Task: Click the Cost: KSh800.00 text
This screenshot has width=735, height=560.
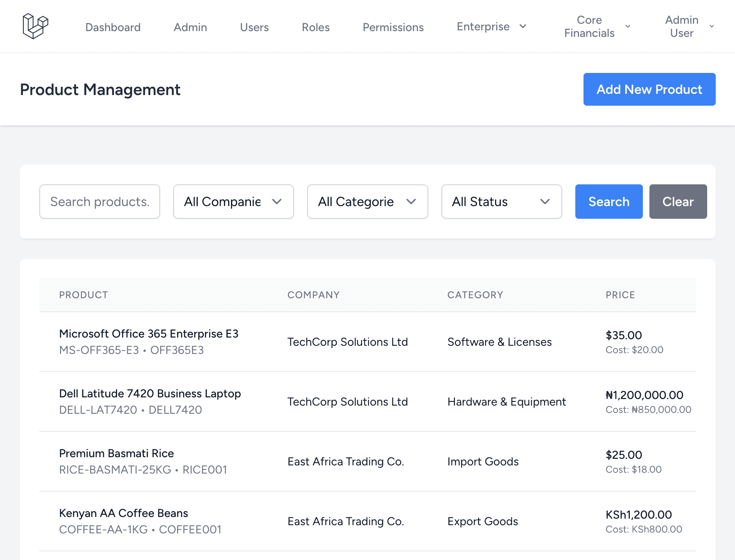Action: click(x=644, y=529)
